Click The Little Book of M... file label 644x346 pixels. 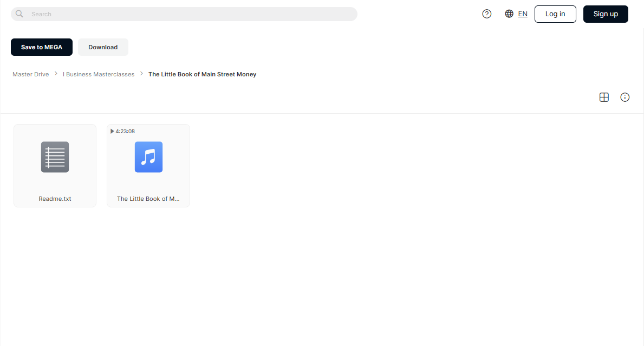[x=148, y=199]
